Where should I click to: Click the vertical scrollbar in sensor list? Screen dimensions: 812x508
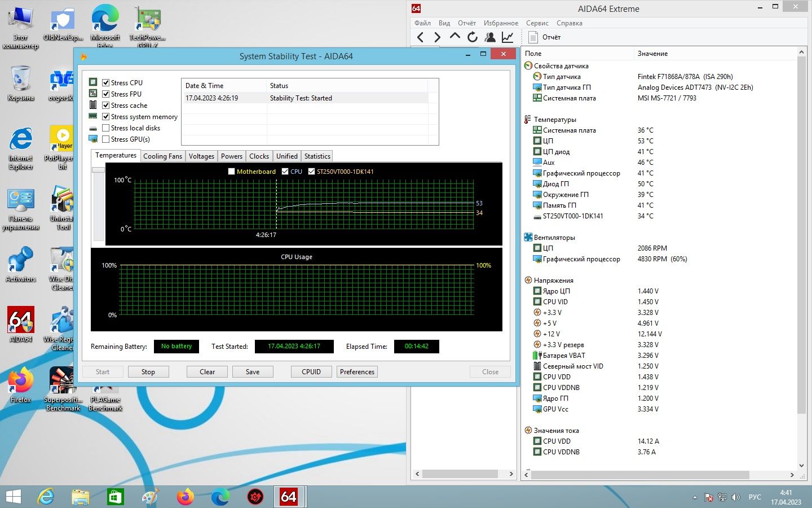point(801,236)
